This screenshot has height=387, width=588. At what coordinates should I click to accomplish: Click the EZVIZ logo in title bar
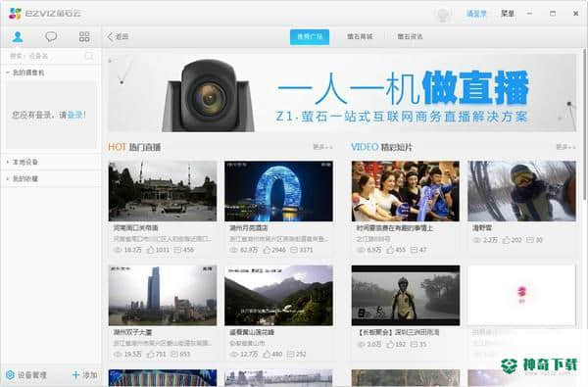pos(45,14)
